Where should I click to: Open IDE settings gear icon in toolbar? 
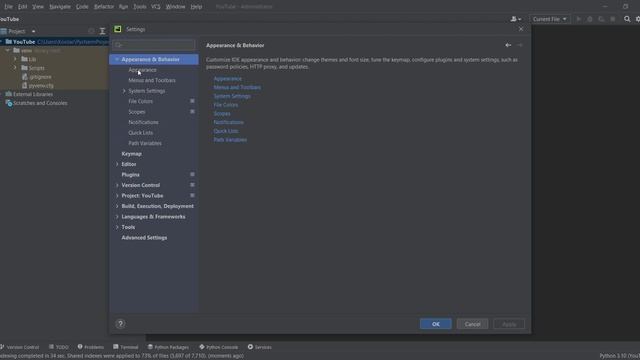pyautogui.click(x=638, y=19)
